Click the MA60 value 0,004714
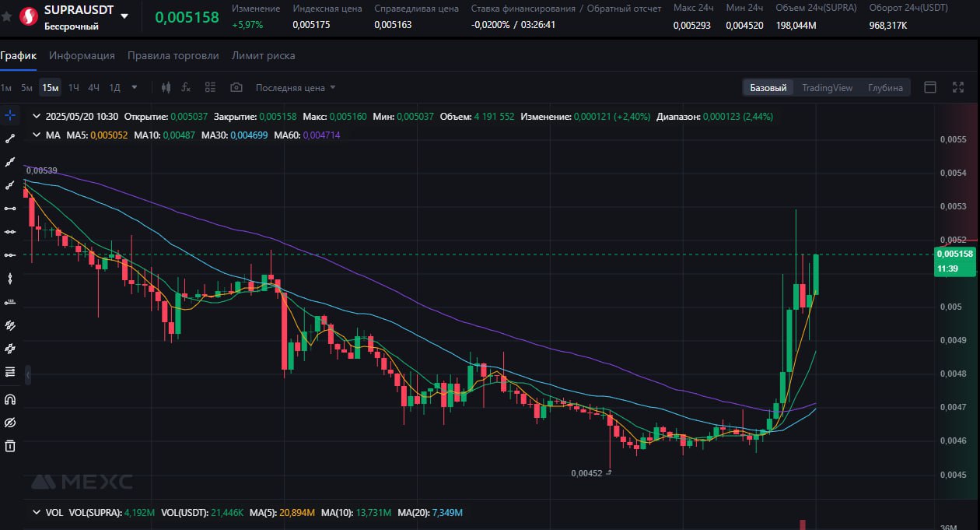Viewport: 980px width, 530px height. [321, 135]
